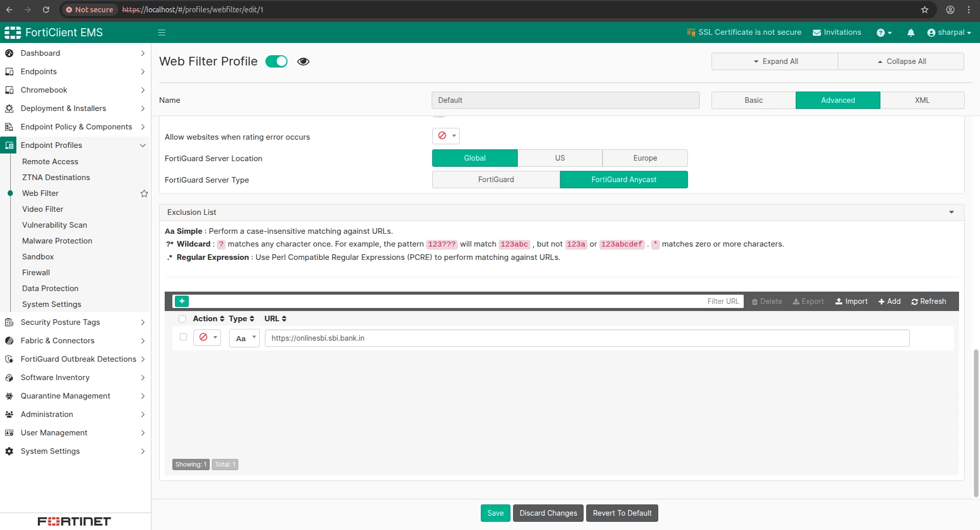The width and height of the screenshot is (980, 530).
Task: Click the Endpoint Policy & Components icon
Action: pyautogui.click(x=9, y=127)
